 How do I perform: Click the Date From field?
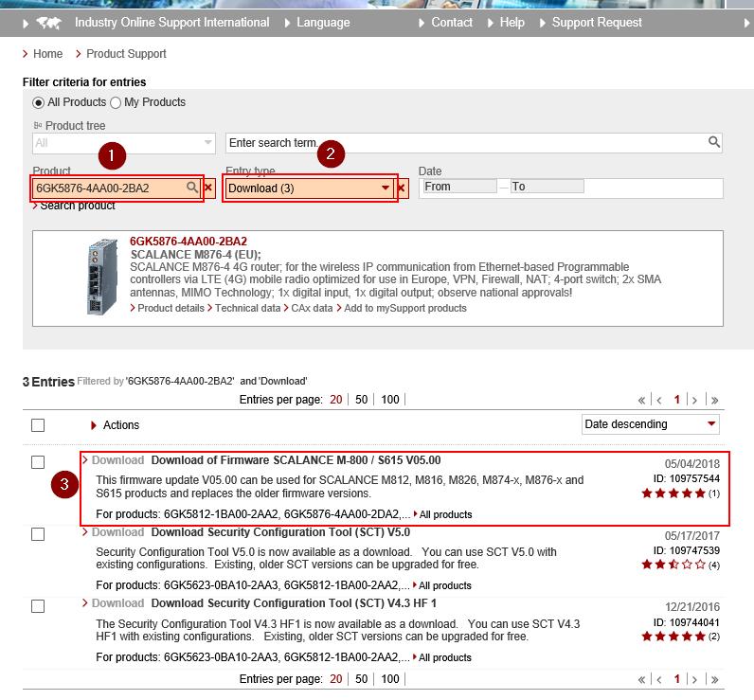[459, 187]
